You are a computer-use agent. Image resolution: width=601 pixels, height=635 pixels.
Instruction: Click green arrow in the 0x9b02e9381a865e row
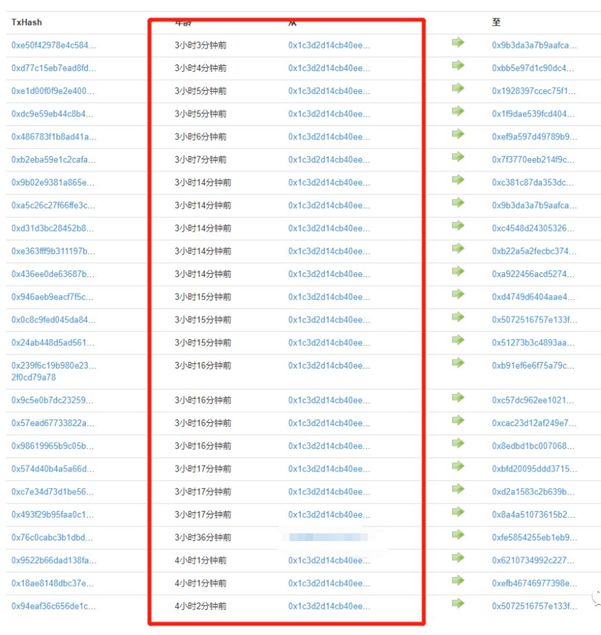(x=458, y=181)
